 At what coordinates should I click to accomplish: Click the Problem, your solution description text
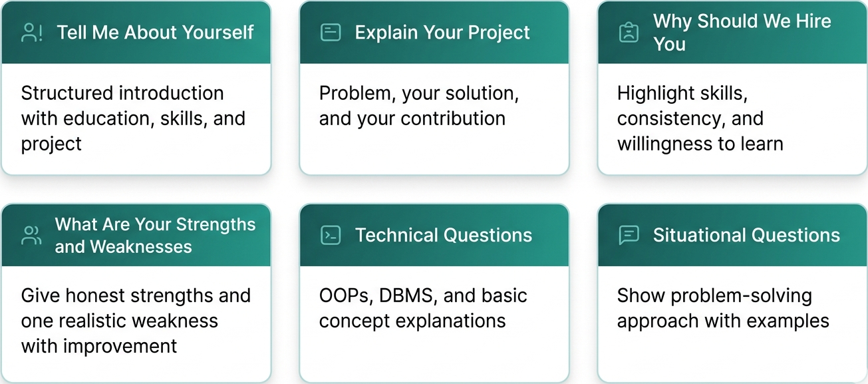click(x=419, y=106)
